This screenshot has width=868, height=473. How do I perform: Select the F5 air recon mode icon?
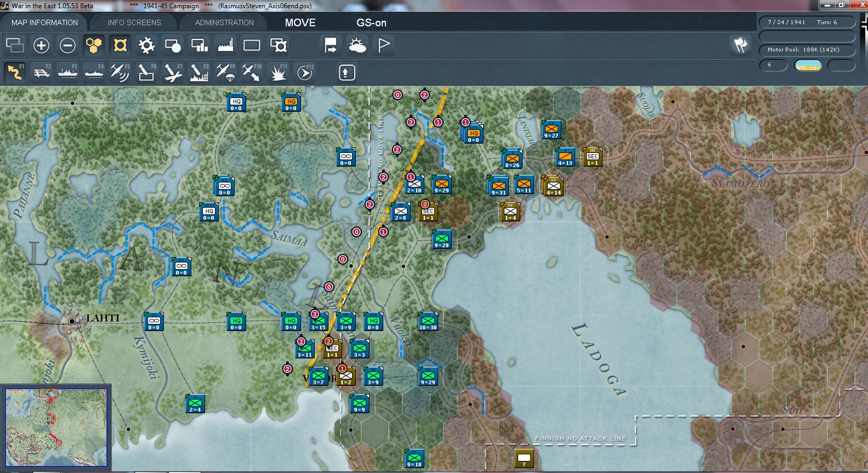pos(120,72)
